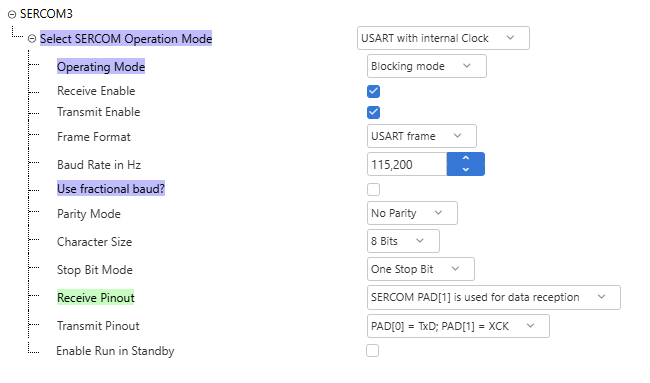Screen dimensions: 650x383
Task: Click the Baud Rate value field
Action: pyautogui.click(x=407, y=164)
